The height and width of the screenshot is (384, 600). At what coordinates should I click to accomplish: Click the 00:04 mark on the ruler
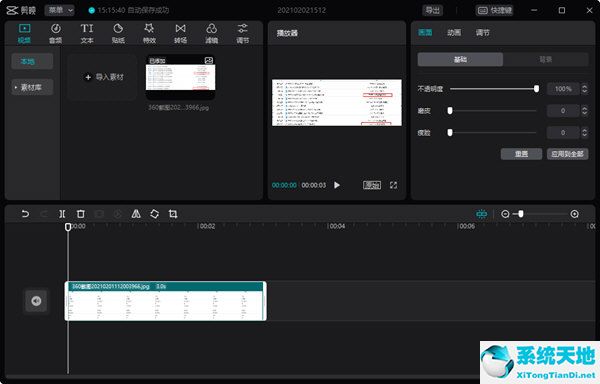(x=336, y=226)
